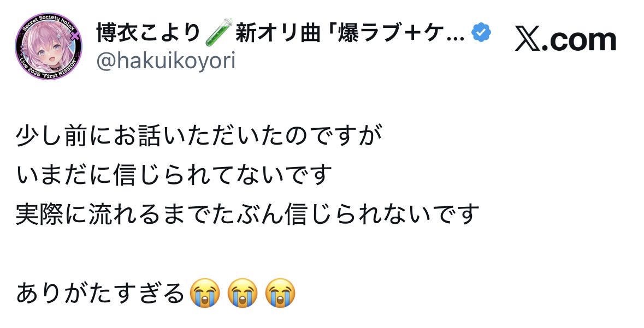The height and width of the screenshot is (328, 644).
Task: Click the middle crying emoji
Action: [x=243, y=293]
